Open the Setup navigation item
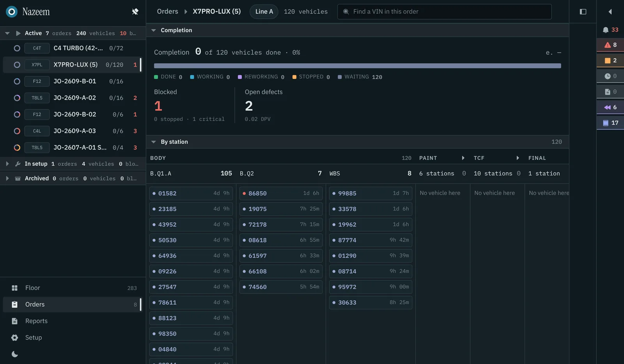 tap(73, 337)
